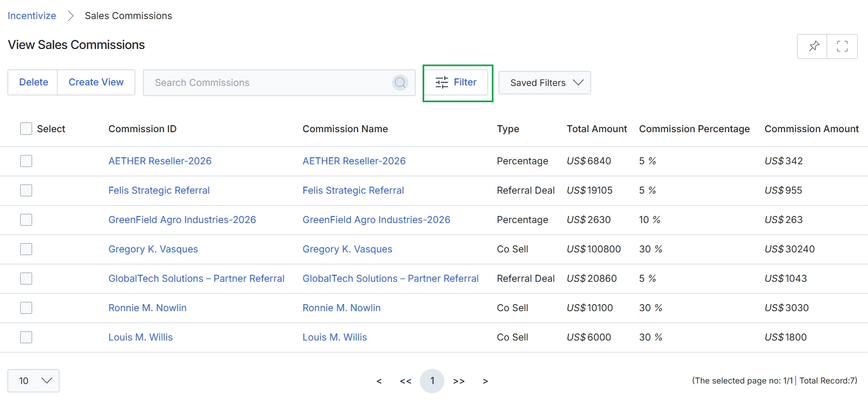Click the View Sales Commissions heading
Viewport: 868px width, 402px height.
click(76, 45)
